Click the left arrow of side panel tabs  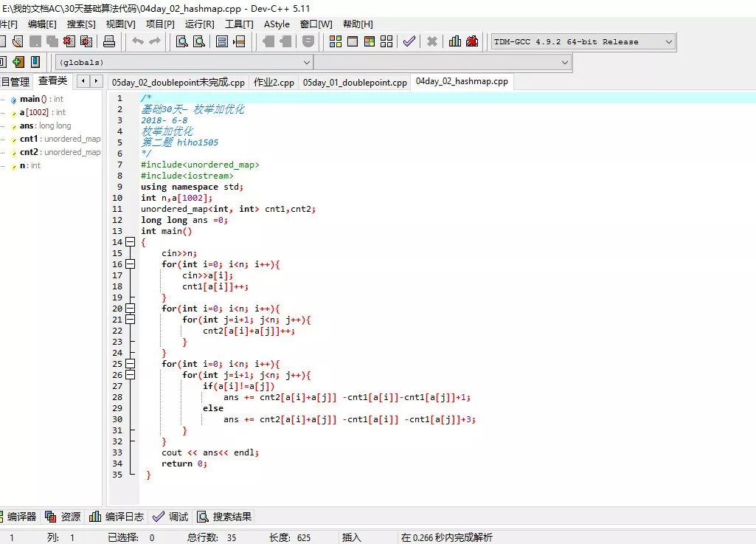(x=83, y=81)
